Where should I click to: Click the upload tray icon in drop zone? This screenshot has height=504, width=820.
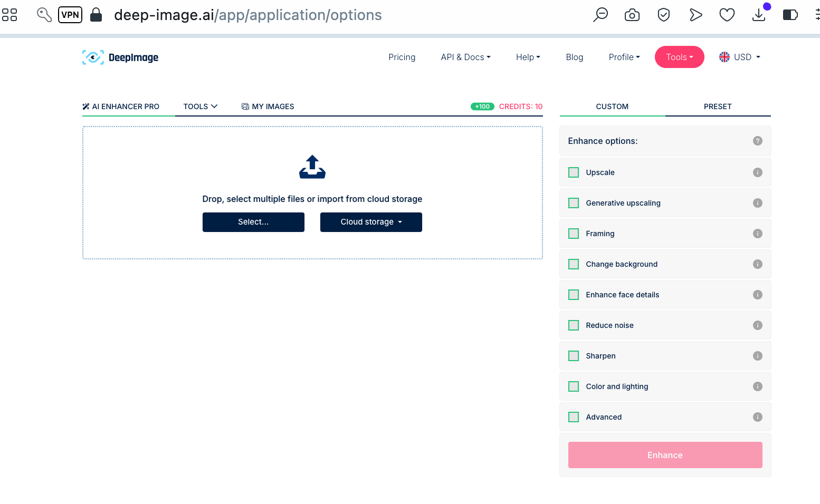pyautogui.click(x=312, y=167)
